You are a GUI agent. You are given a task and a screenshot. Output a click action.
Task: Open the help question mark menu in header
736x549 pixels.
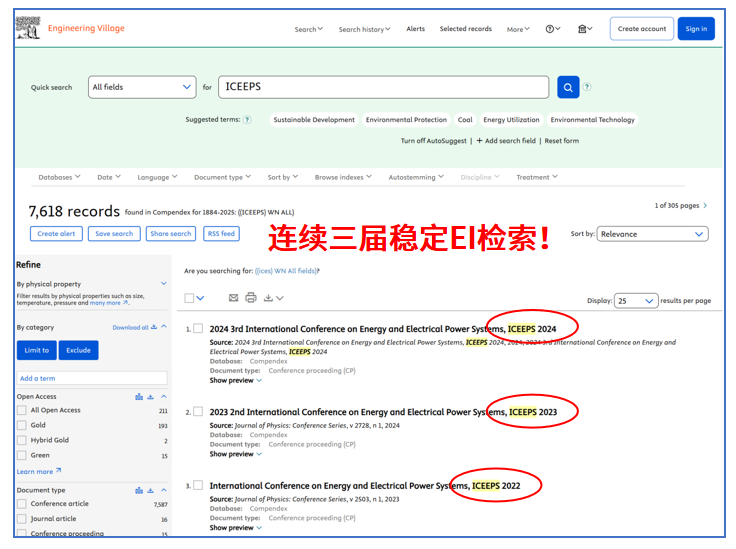click(552, 29)
